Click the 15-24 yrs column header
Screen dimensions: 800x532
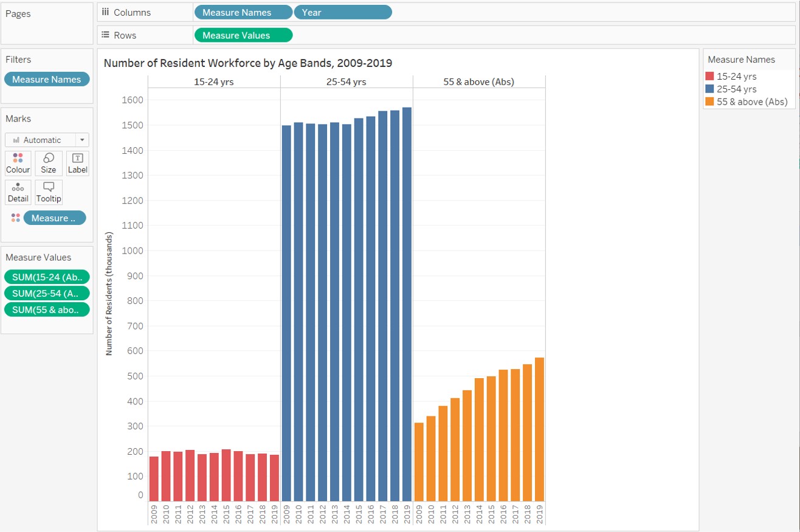pos(213,81)
